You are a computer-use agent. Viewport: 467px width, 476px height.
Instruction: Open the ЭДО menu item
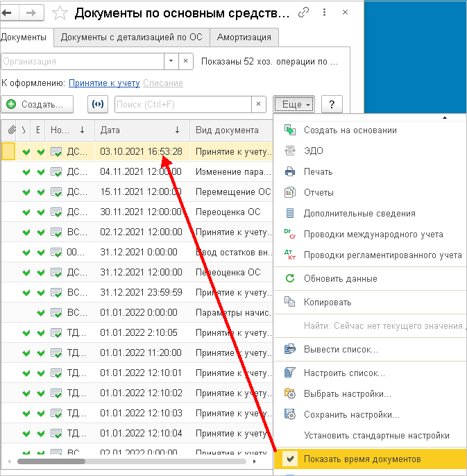pos(370,151)
